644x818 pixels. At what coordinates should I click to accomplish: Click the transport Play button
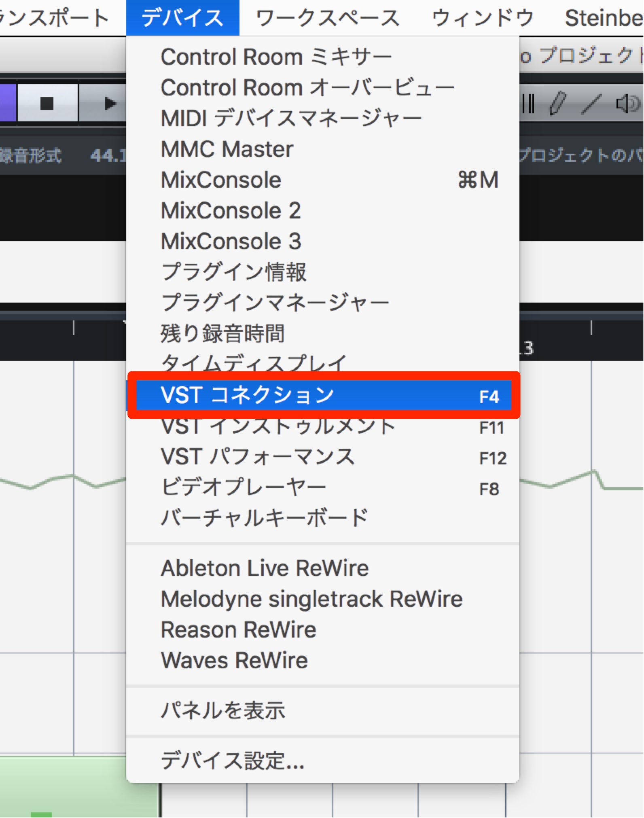(103, 103)
